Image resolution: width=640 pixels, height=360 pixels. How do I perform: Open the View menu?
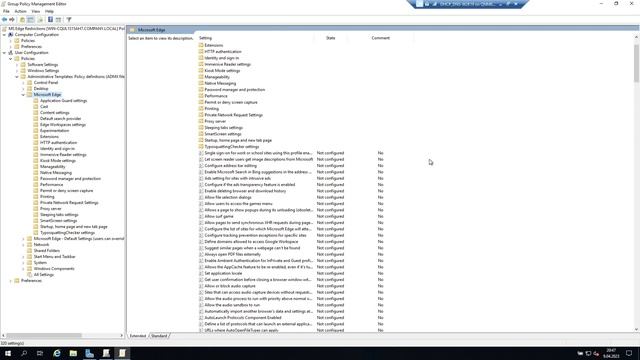36,11
